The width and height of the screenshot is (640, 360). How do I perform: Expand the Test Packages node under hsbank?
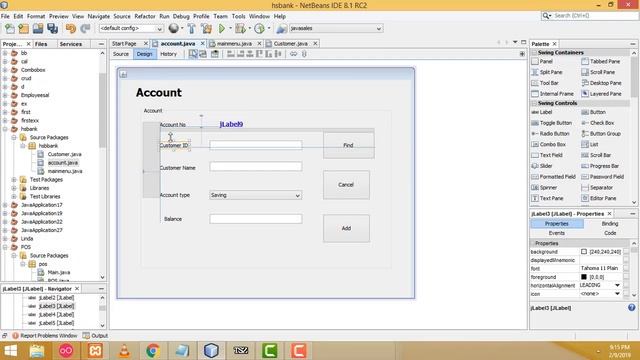(14, 180)
